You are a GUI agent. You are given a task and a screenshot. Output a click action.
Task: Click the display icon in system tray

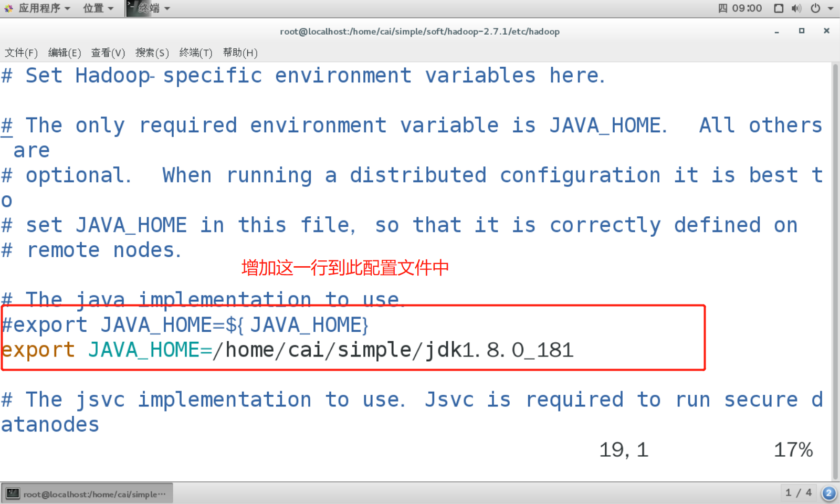click(x=779, y=8)
